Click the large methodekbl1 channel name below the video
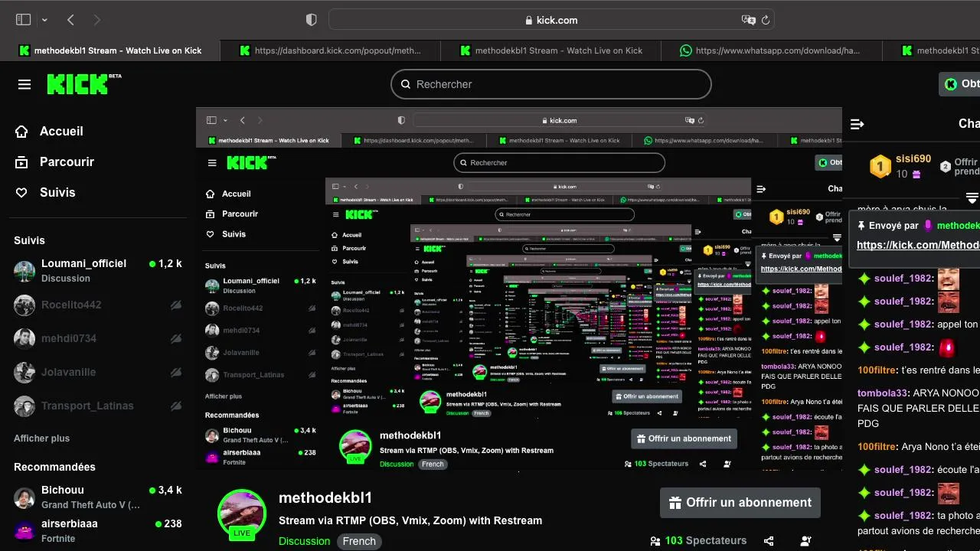Viewport: 980px width, 551px height. point(325,497)
